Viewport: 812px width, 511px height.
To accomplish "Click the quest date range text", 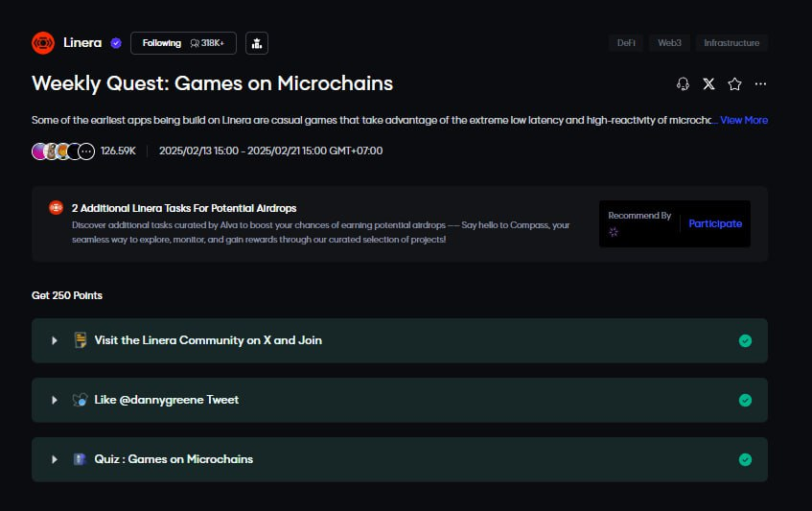I will [271, 151].
